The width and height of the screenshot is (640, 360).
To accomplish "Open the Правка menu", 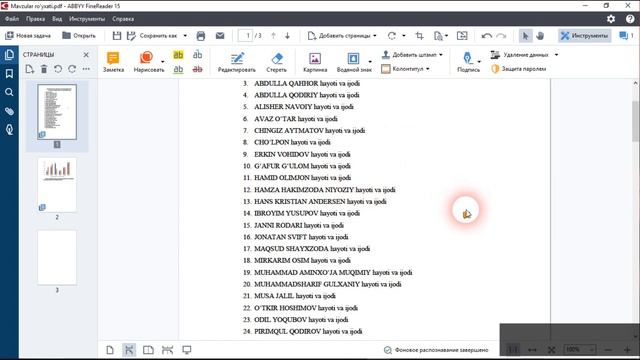I will coord(36,19).
